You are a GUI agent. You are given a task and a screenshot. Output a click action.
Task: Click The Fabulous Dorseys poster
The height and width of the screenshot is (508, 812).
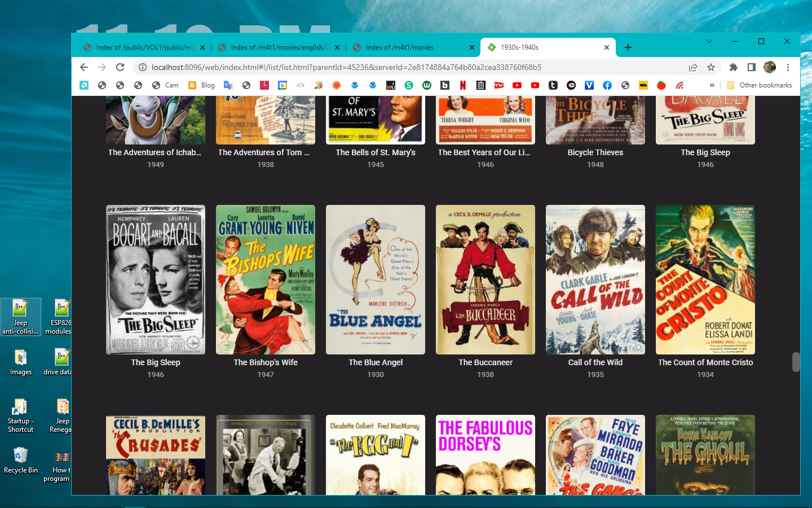coord(486,455)
